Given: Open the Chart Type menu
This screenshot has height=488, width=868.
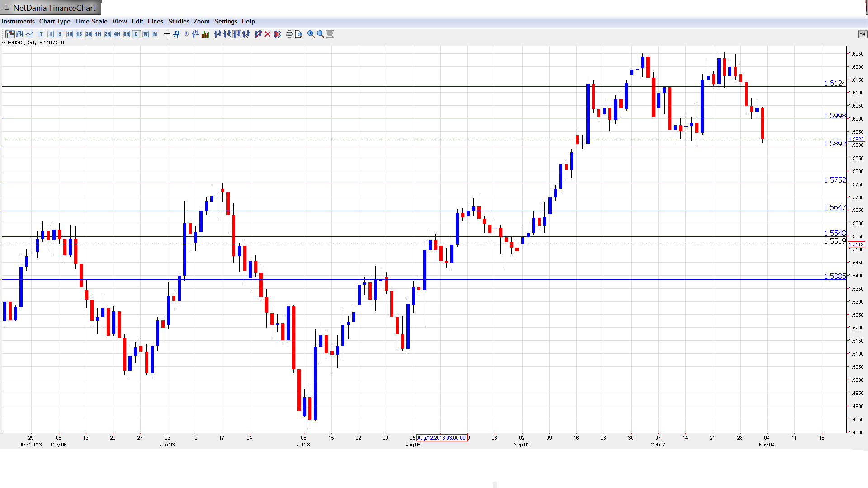Looking at the screenshot, I should coord(55,21).
